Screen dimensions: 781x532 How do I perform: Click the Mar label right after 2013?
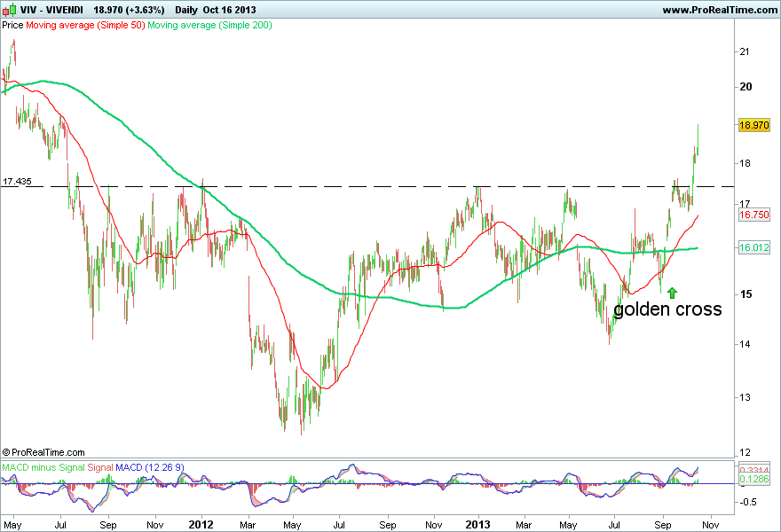[524, 525]
